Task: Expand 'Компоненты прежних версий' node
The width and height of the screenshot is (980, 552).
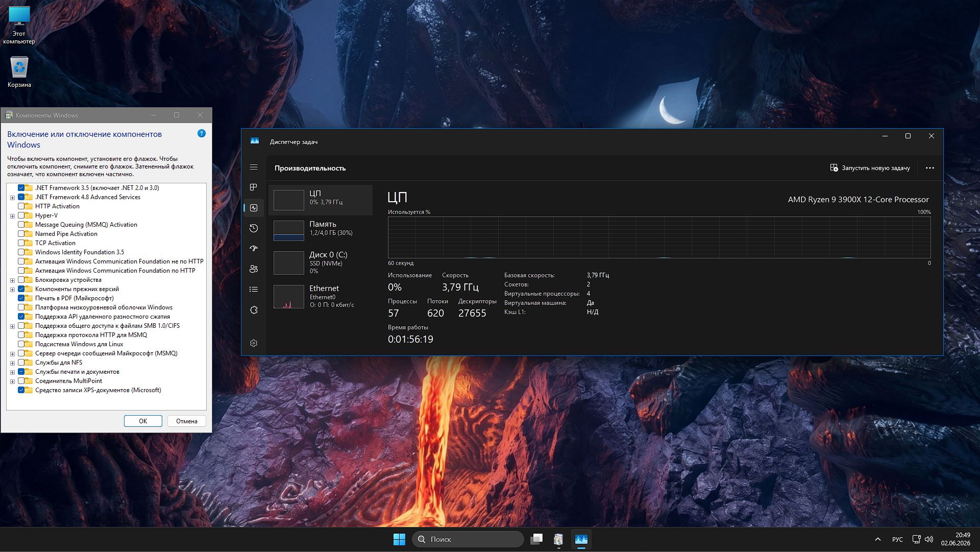Action: click(x=12, y=290)
